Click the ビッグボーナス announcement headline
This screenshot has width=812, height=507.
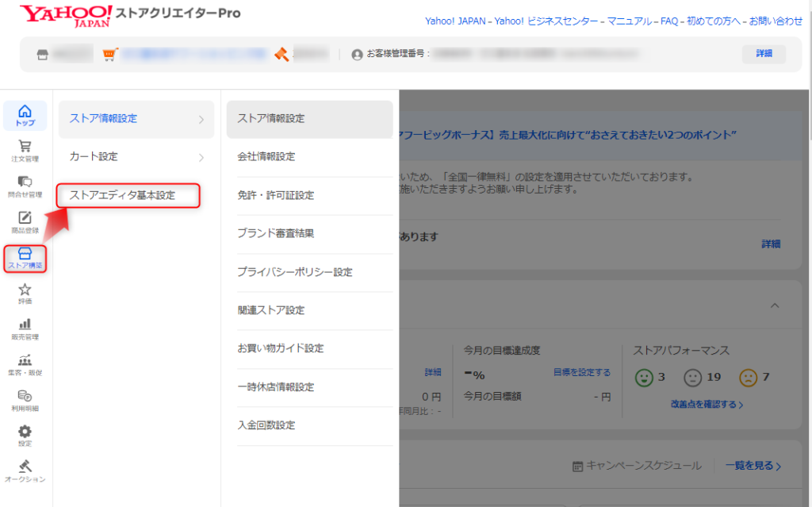[568, 135]
